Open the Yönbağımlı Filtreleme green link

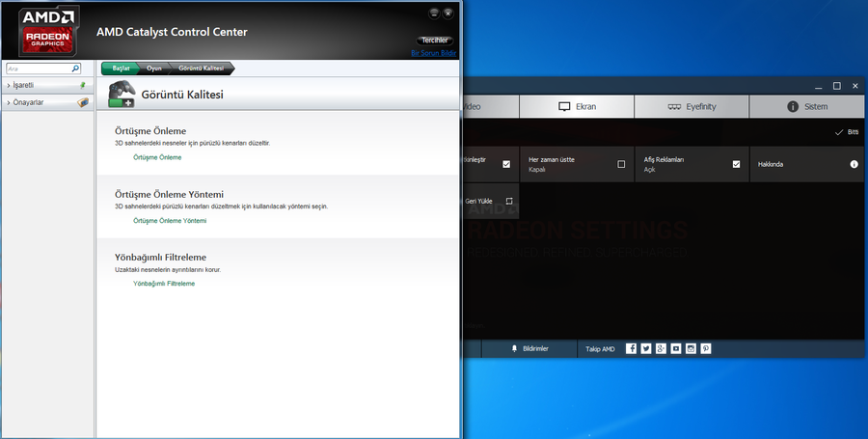pyautogui.click(x=164, y=284)
